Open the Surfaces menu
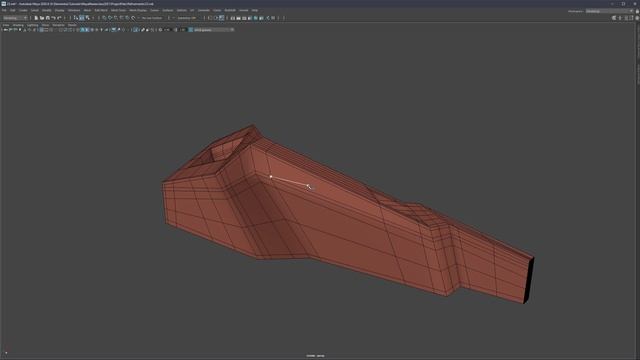The height and width of the screenshot is (360, 640). coord(168,10)
